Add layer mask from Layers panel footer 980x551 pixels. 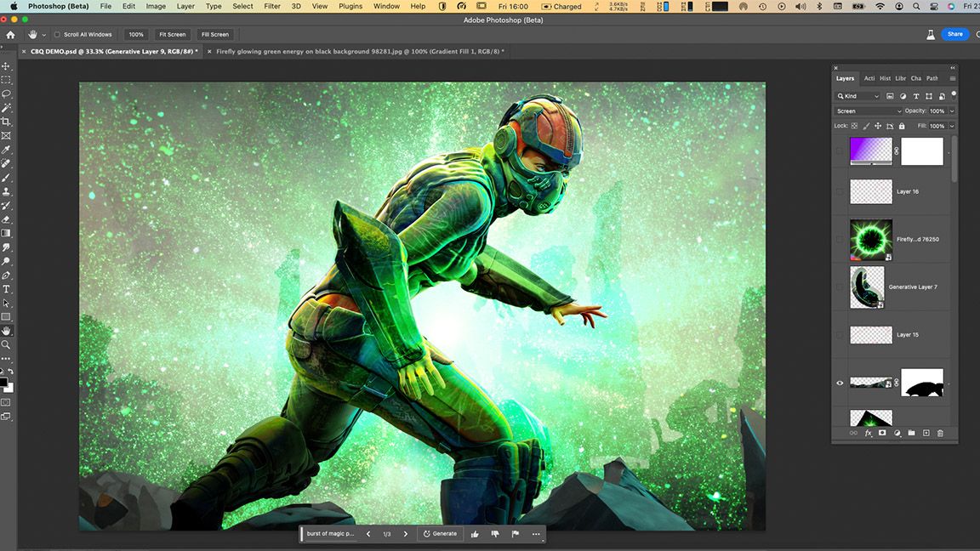(882, 433)
